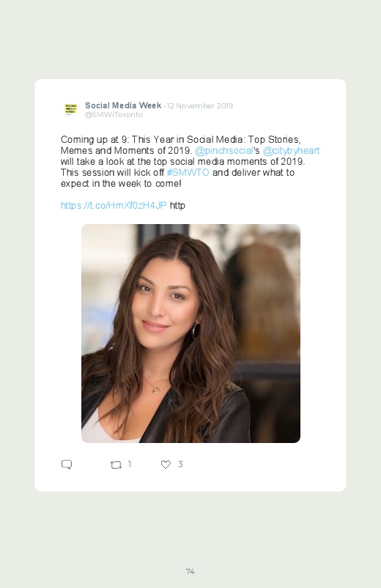381x588 pixels.
Task: Open the Social Media Week account name
Action: [123, 105]
